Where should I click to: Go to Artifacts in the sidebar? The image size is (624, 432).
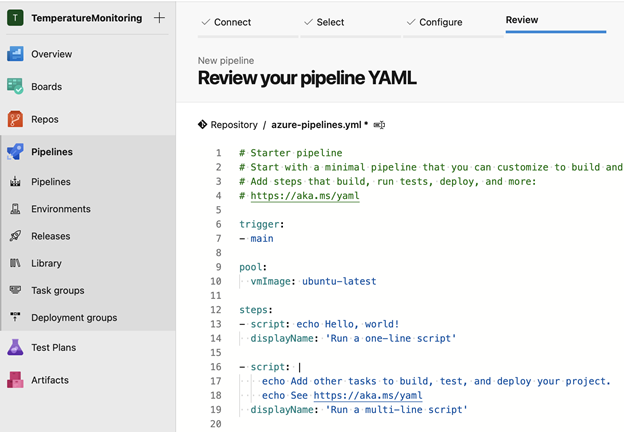coord(50,380)
